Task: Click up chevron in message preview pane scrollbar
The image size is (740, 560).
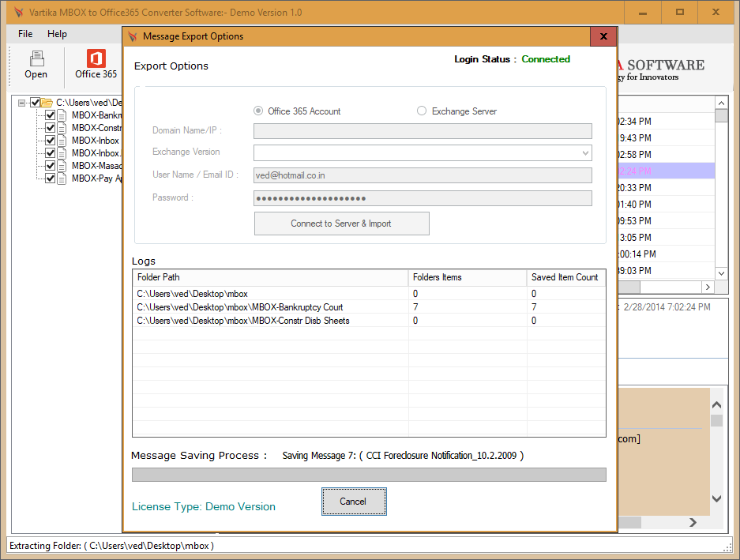Action: click(716, 404)
